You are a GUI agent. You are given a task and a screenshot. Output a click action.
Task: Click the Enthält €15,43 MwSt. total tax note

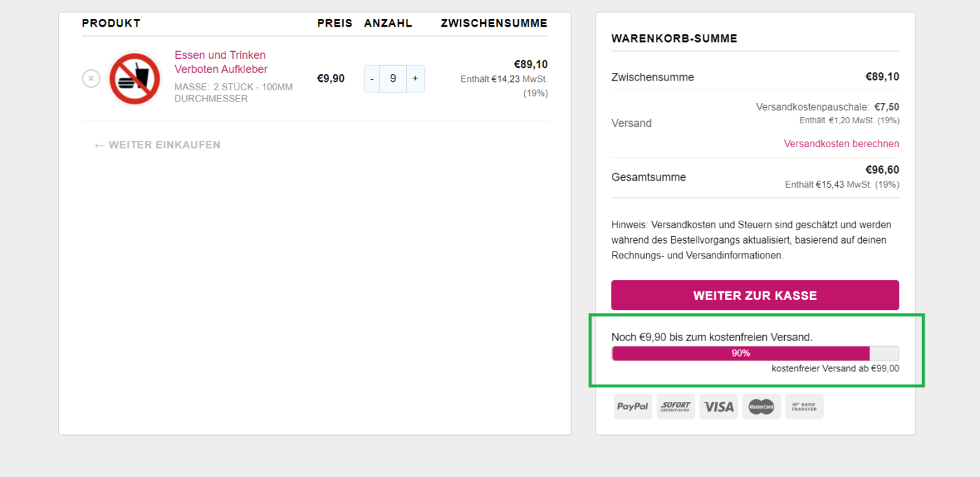coord(842,184)
